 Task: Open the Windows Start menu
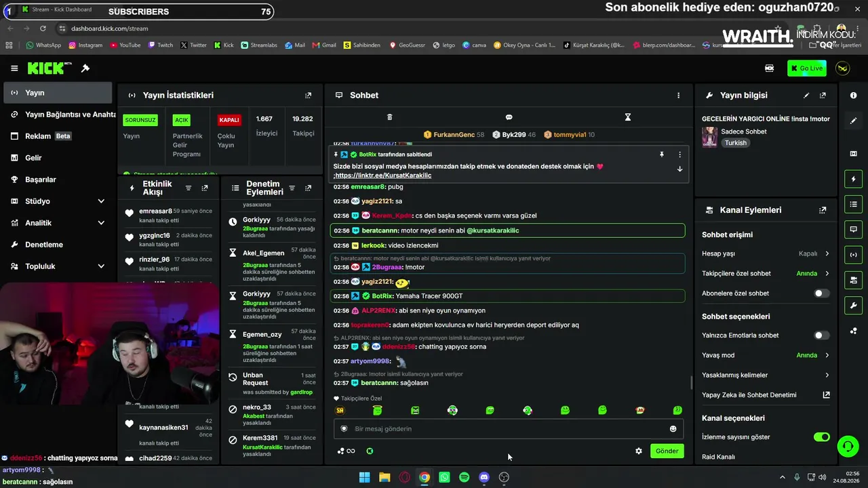coord(364,477)
